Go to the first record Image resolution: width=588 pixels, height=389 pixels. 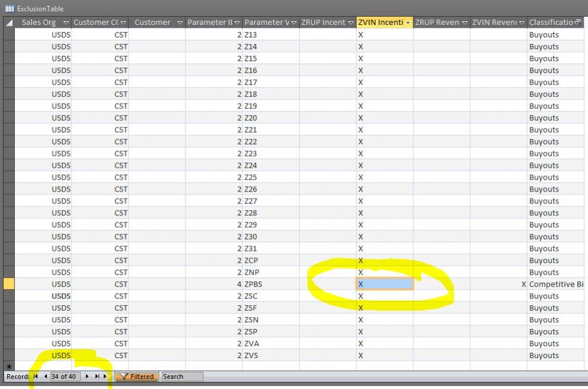pyautogui.click(x=36, y=377)
